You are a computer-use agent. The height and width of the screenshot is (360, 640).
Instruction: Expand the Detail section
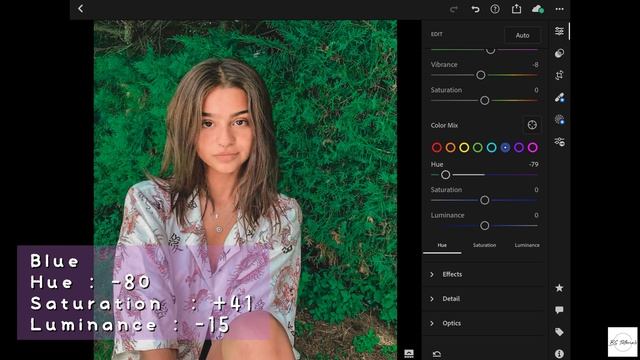coord(484,299)
